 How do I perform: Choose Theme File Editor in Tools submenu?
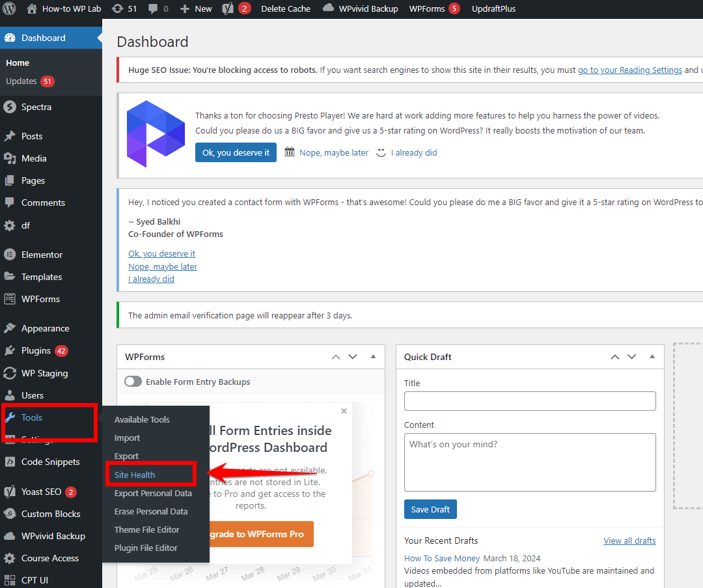coord(146,529)
